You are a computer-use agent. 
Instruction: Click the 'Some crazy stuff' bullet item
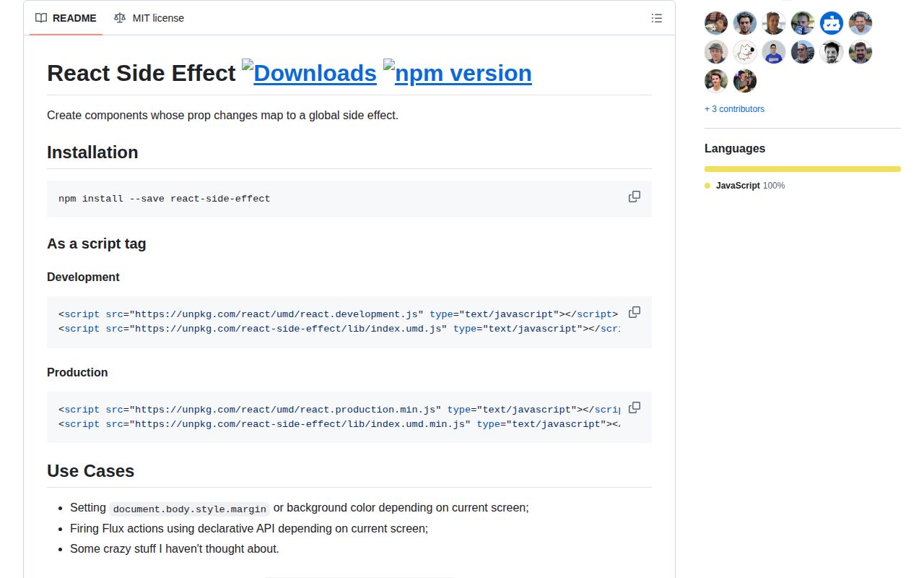point(175,548)
